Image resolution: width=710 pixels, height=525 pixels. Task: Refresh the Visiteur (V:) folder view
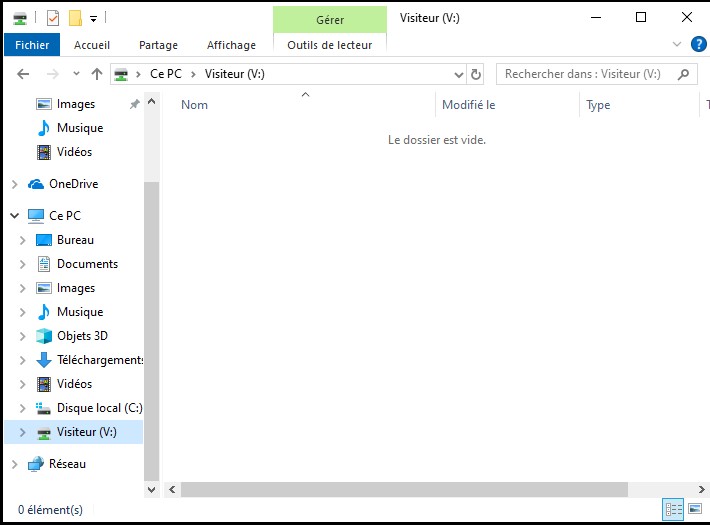(475, 74)
